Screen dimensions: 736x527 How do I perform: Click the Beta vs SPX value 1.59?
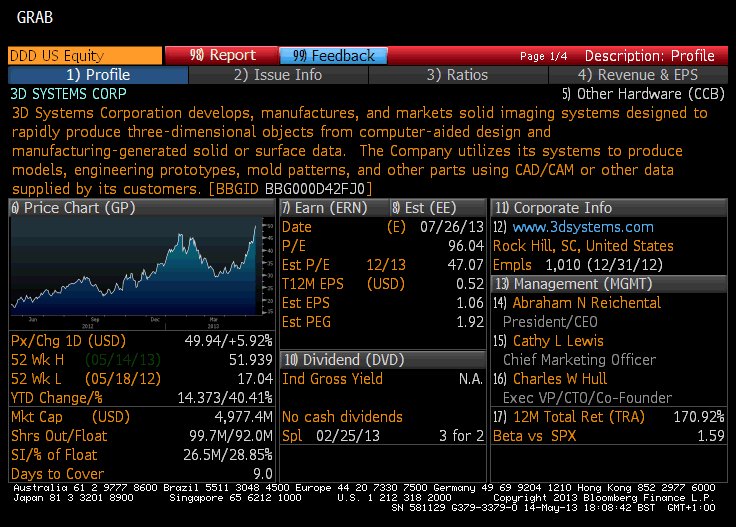[x=711, y=436]
